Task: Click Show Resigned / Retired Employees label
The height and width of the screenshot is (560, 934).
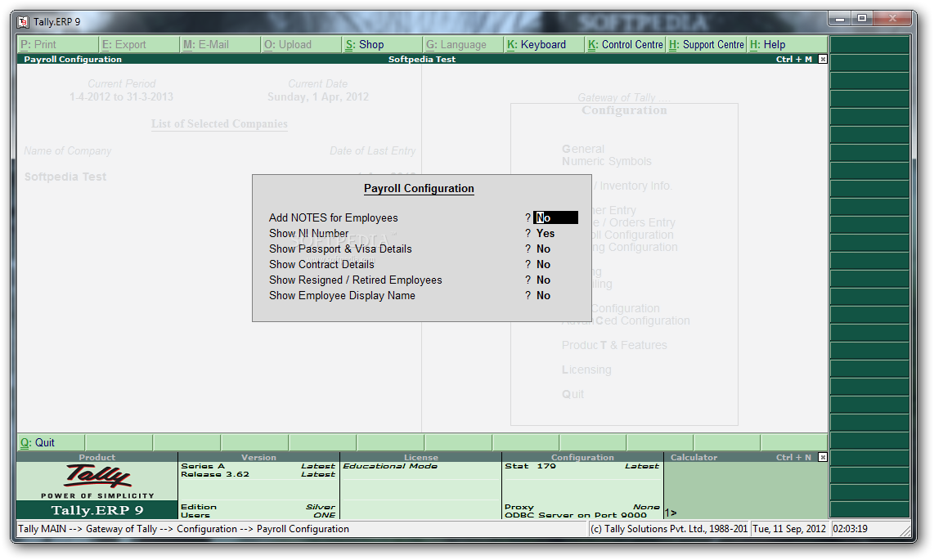Action: pos(355,280)
